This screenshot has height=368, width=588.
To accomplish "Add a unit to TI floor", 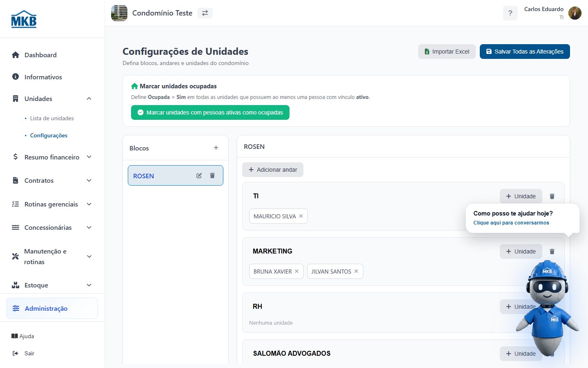I will [x=521, y=196].
